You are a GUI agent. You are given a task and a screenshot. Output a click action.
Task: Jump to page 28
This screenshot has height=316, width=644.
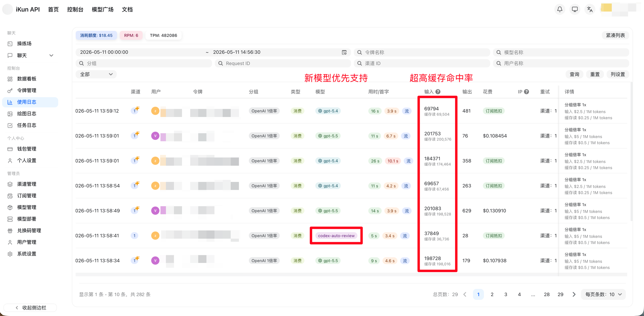547,294
